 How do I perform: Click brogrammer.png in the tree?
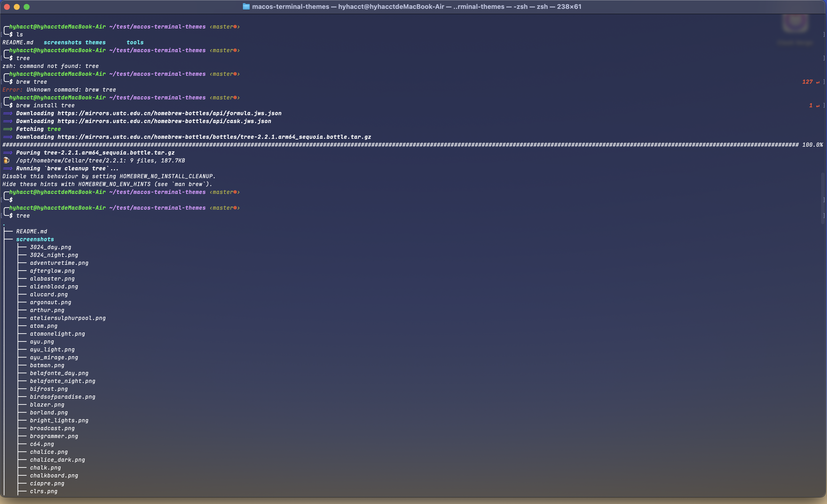point(54,436)
